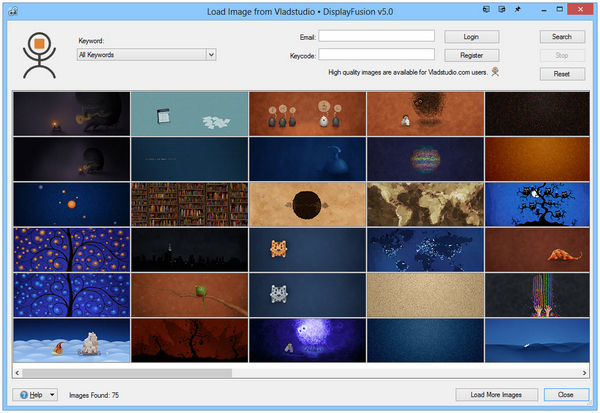
Task: Click the Reset button
Action: (x=562, y=74)
